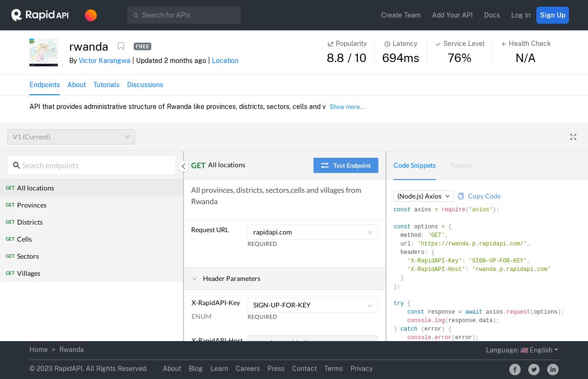Open the Twitter footer icon
Screen dimensions: 588x379
[x=534, y=370]
